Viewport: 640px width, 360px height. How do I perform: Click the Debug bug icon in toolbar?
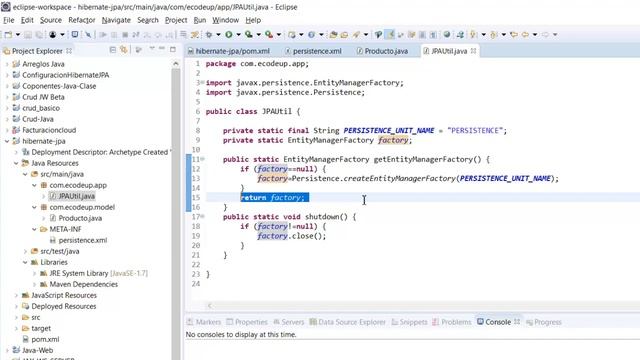[x=209, y=35]
